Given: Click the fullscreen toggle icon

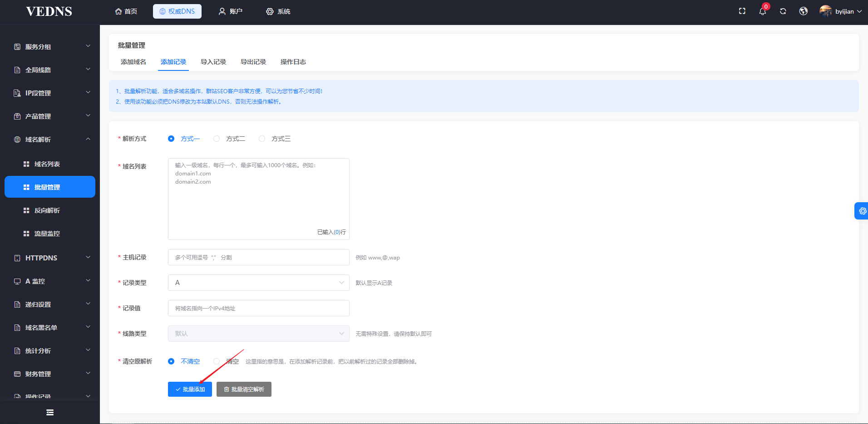Looking at the screenshot, I should 742,11.
